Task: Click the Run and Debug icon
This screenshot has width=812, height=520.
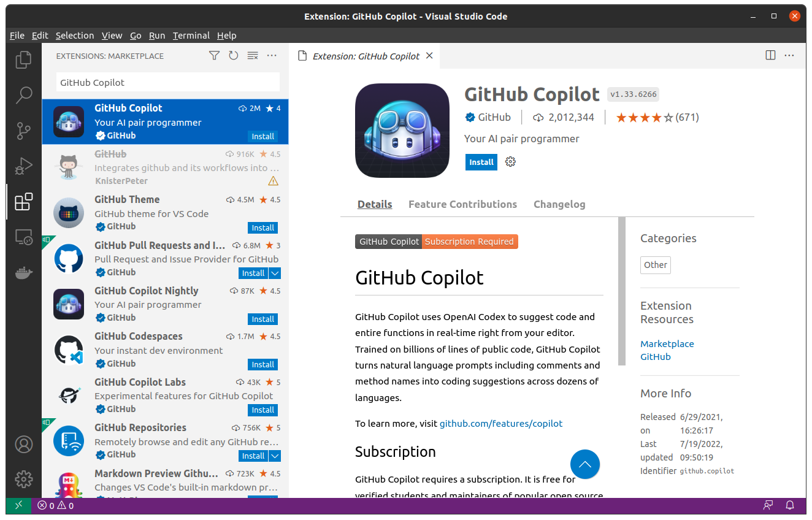Action: (23, 166)
